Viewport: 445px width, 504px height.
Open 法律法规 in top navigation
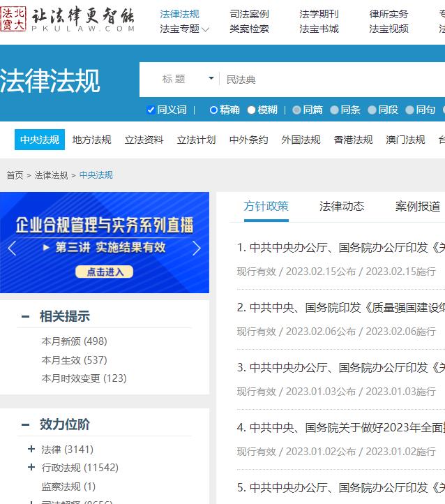(179, 15)
